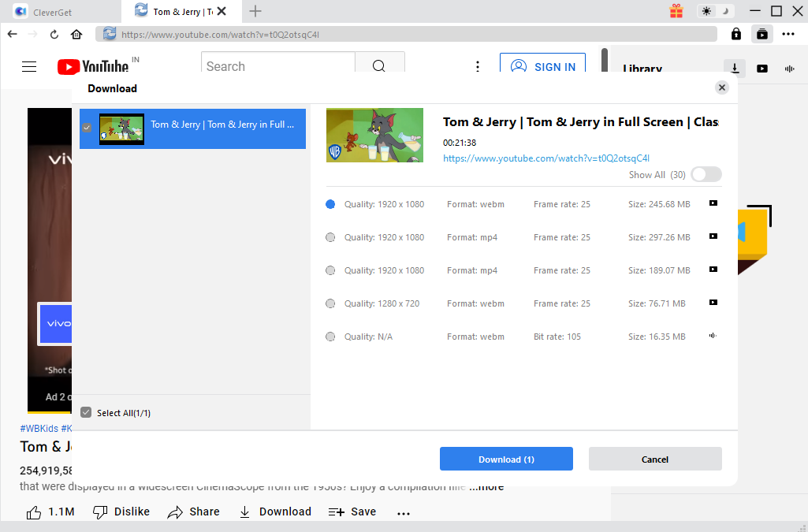Select the Tom & Jerry video list entry

coord(192,128)
